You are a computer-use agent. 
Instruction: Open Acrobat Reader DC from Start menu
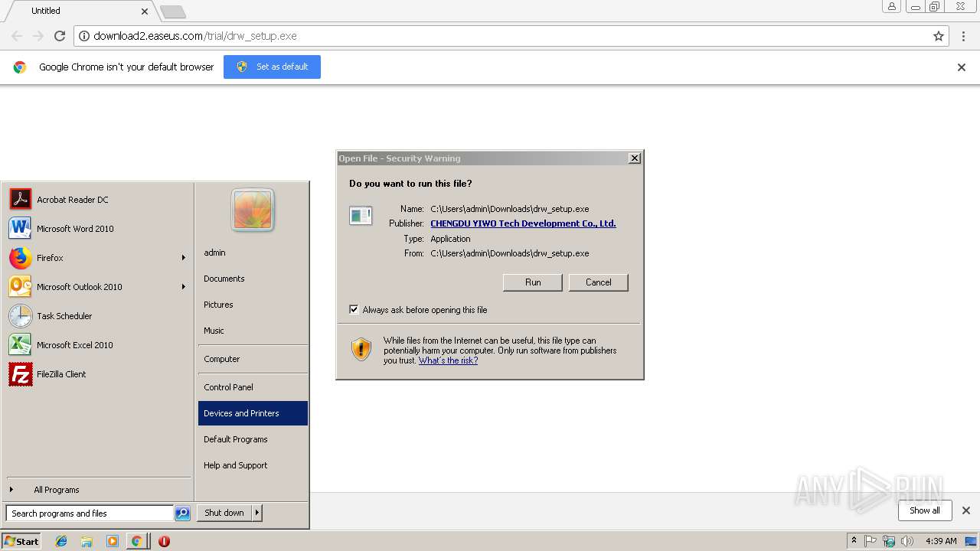(x=96, y=200)
